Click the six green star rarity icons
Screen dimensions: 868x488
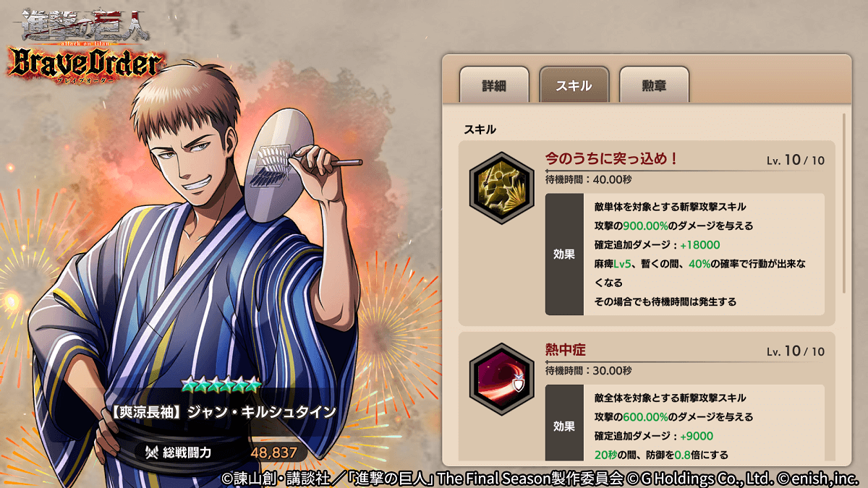tap(221, 385)
